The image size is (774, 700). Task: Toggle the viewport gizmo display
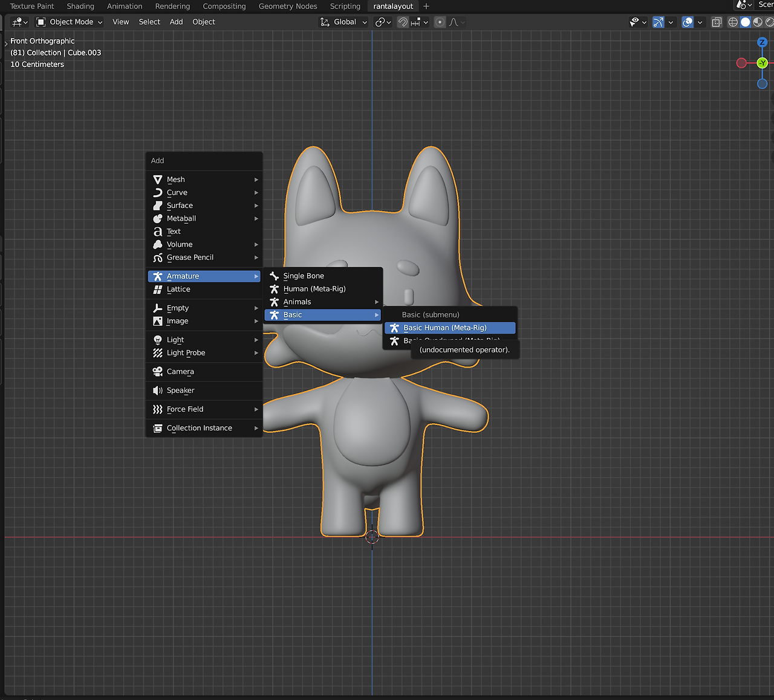tap(659, 22)
